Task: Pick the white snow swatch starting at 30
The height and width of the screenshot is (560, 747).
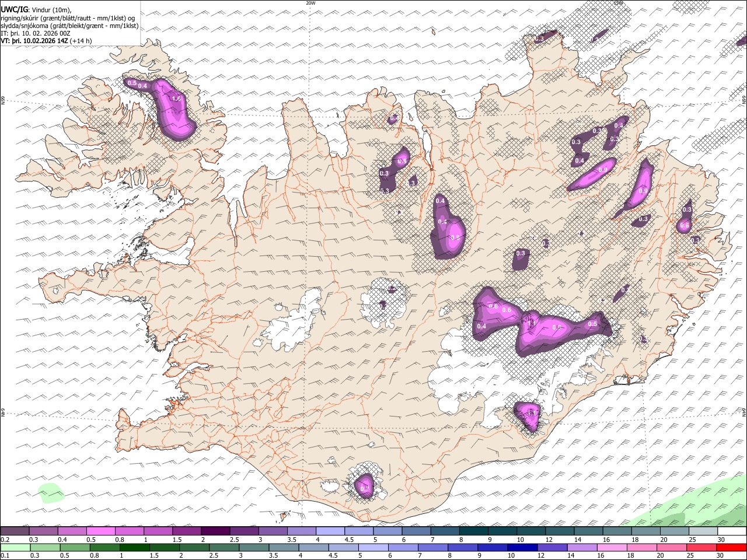Action: coord(732,531)
